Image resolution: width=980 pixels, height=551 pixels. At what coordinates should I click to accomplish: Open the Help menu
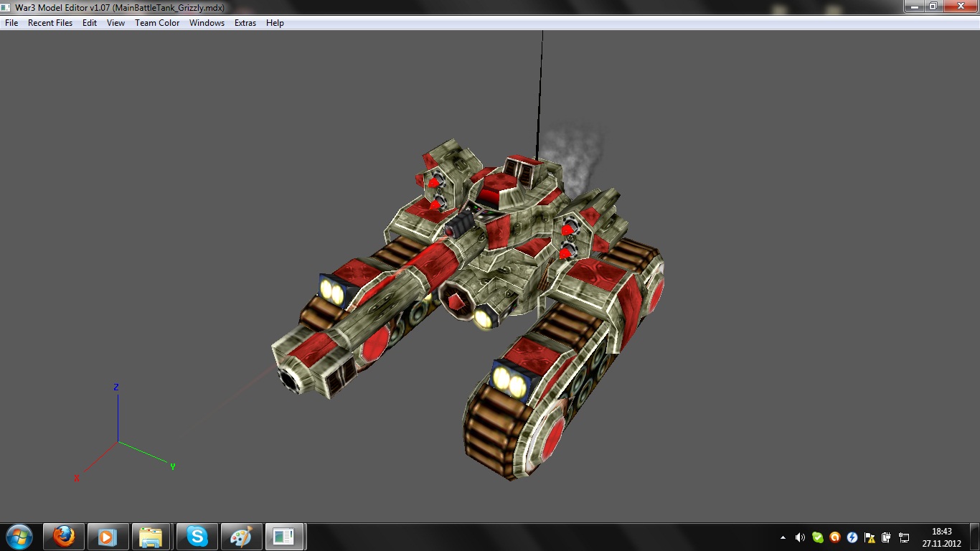[275, 23]
